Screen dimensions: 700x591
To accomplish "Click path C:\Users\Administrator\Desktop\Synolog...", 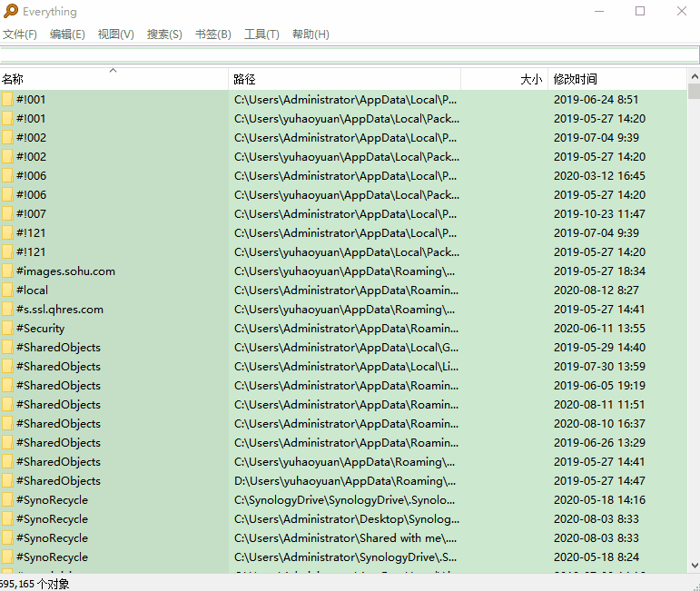I will tap(347, 519).
